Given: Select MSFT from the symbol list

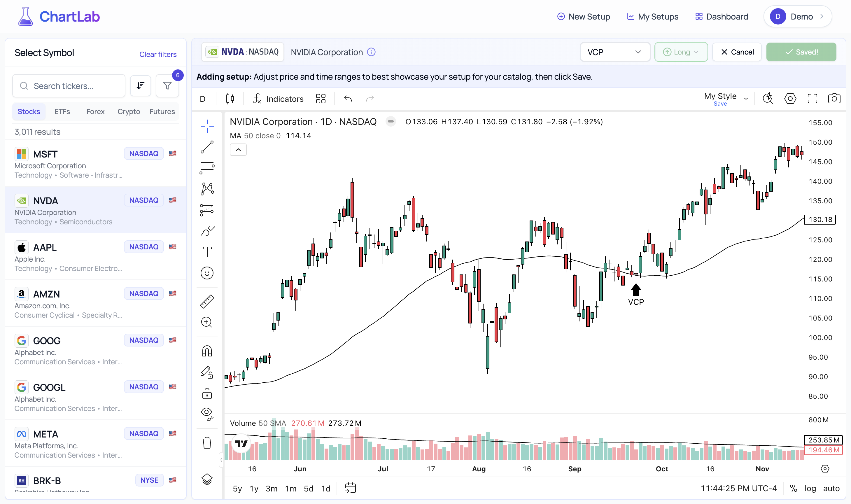Looking at the screenshot, I should [95, 163].
